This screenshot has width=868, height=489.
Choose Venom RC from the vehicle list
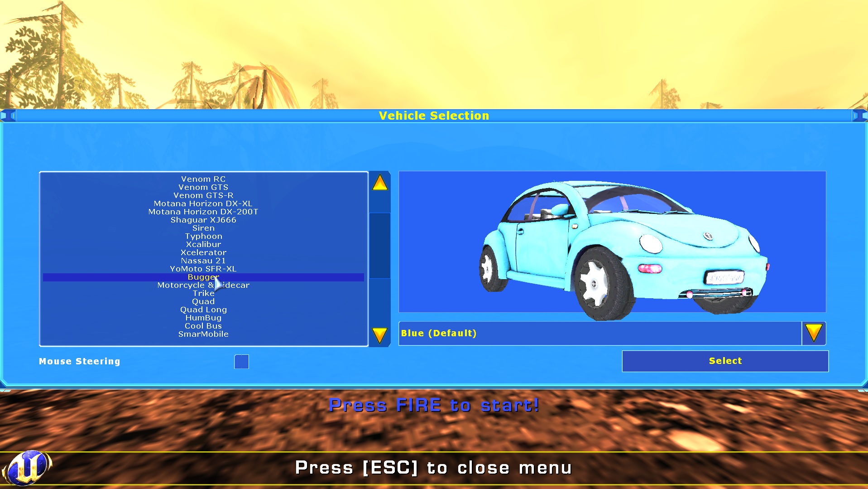203,179
